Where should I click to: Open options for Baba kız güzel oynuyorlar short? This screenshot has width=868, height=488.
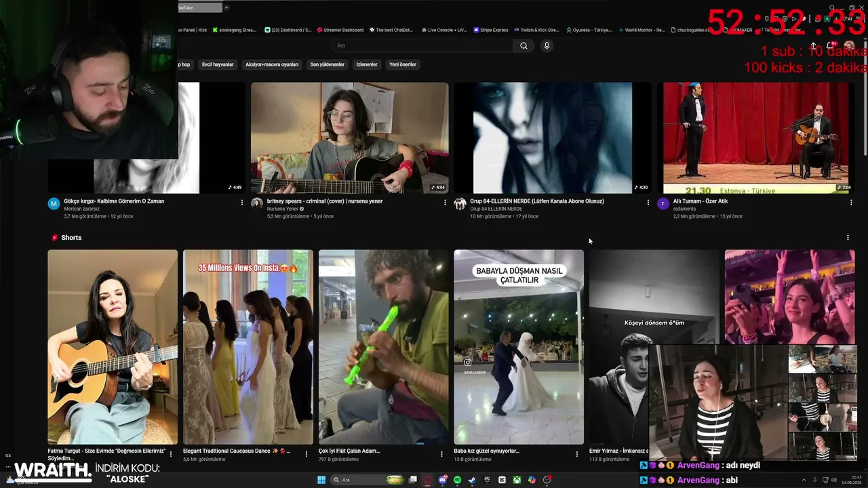tap(577, 454)
